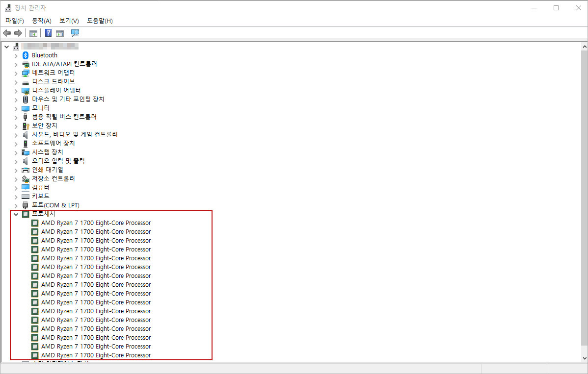Click the vertical scrollbar up arrow

(584, 47)
